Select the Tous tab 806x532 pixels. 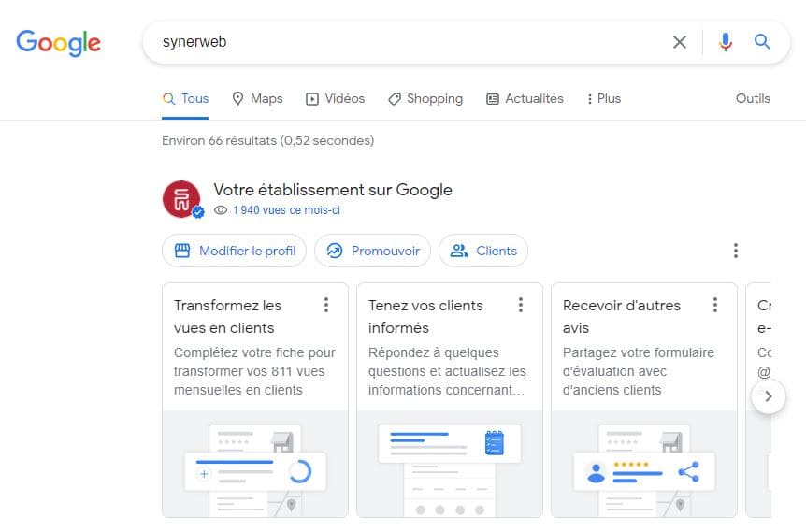(x=185, y=99)
